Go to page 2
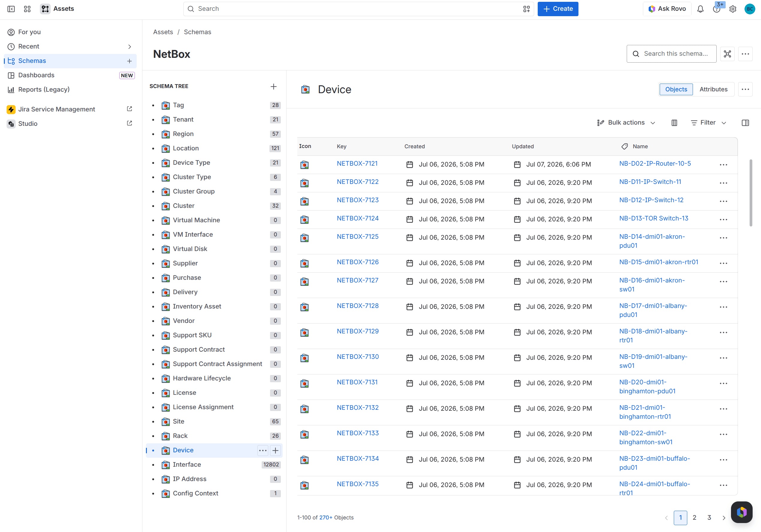The image size is (761, 532). click(694, 517)
